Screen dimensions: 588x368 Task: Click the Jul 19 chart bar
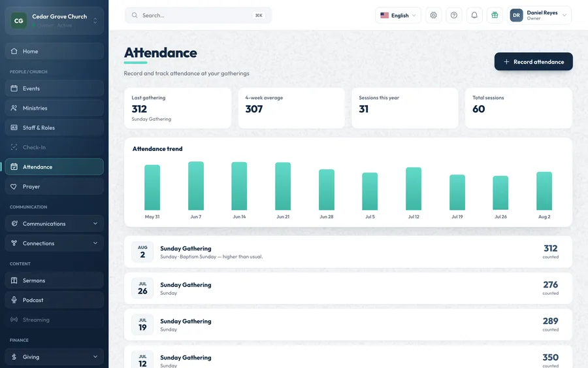click(x=457, y=192)
